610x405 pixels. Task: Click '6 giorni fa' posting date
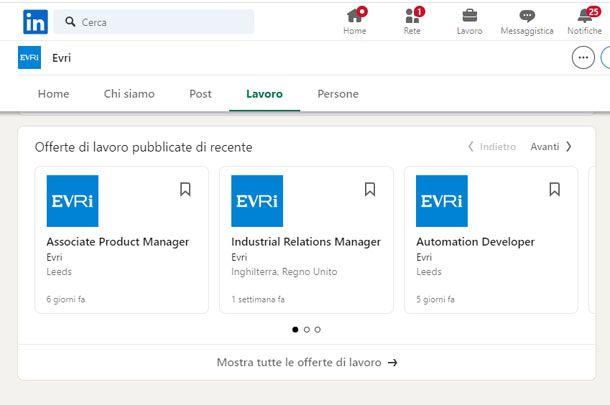pos(66,299)
